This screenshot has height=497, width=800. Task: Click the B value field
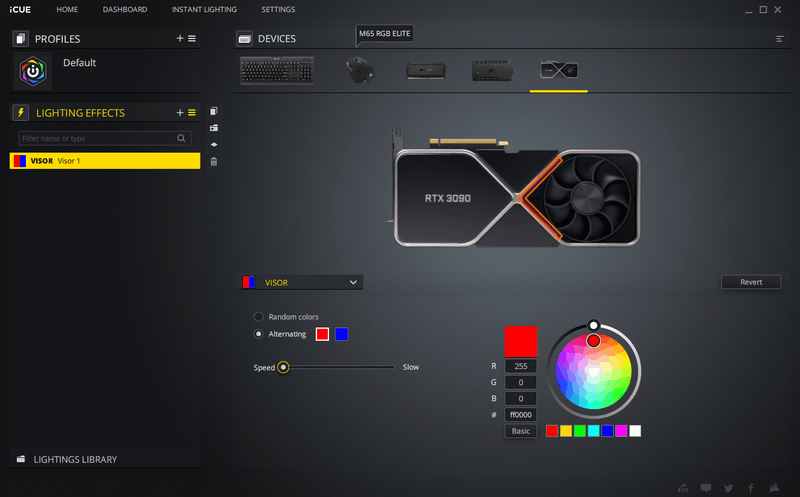tap(520, 399)
